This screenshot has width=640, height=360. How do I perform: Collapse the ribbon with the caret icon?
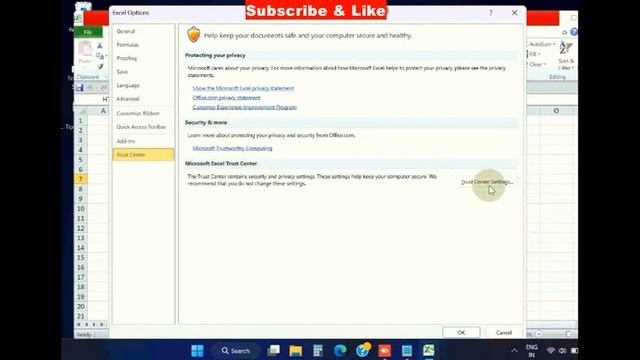[564, 32]
